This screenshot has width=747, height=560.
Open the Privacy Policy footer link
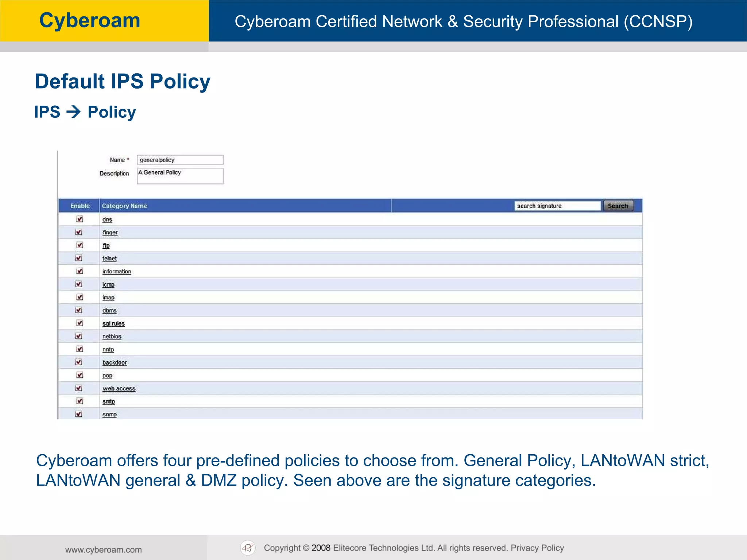coord(537,548)
